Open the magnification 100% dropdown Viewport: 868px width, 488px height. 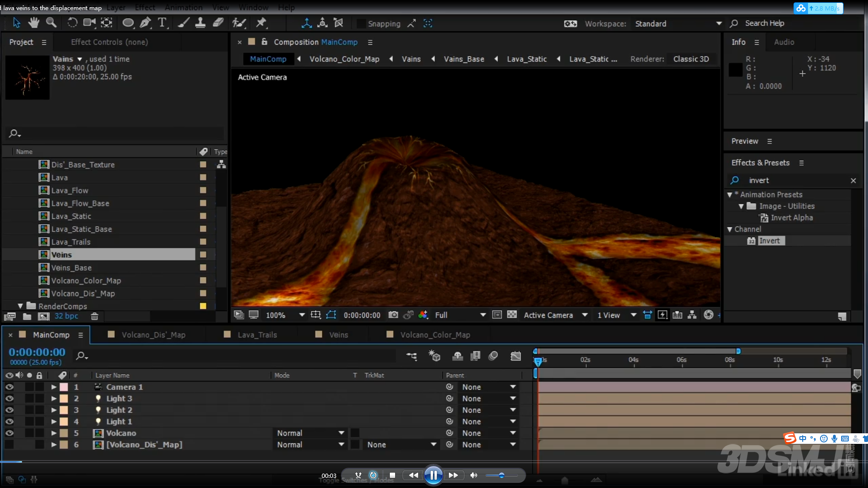pos(285,315)
